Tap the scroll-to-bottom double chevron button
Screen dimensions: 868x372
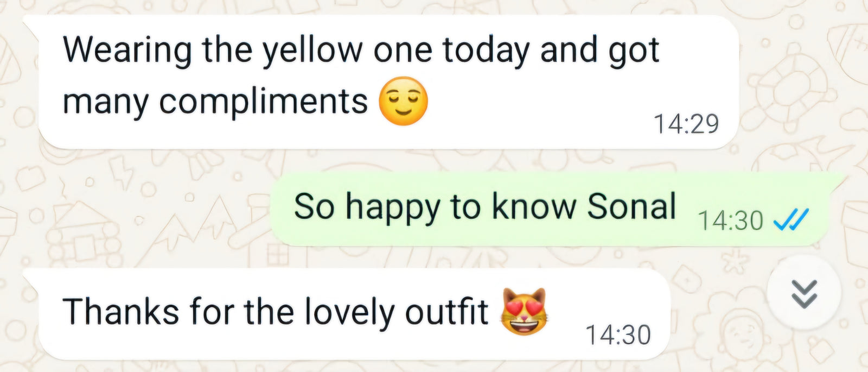coord(804,293)
